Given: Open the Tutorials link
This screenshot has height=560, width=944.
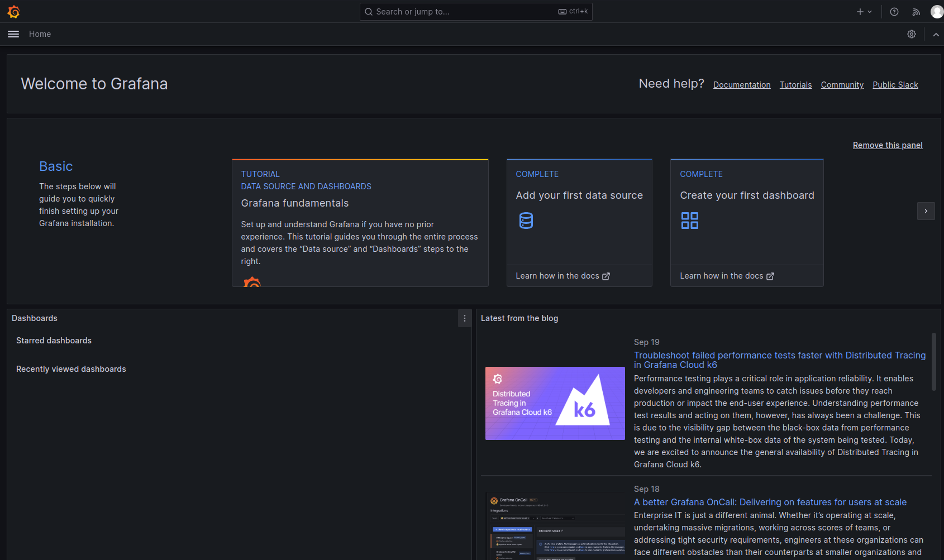Looking at the screenshot, I should 795,85.
